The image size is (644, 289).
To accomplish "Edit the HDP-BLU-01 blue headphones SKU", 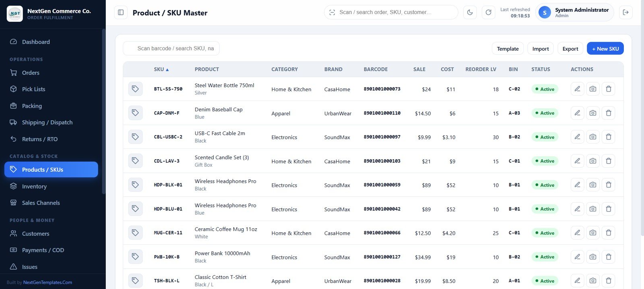I will pyautogui.click(x=577, y=209).
